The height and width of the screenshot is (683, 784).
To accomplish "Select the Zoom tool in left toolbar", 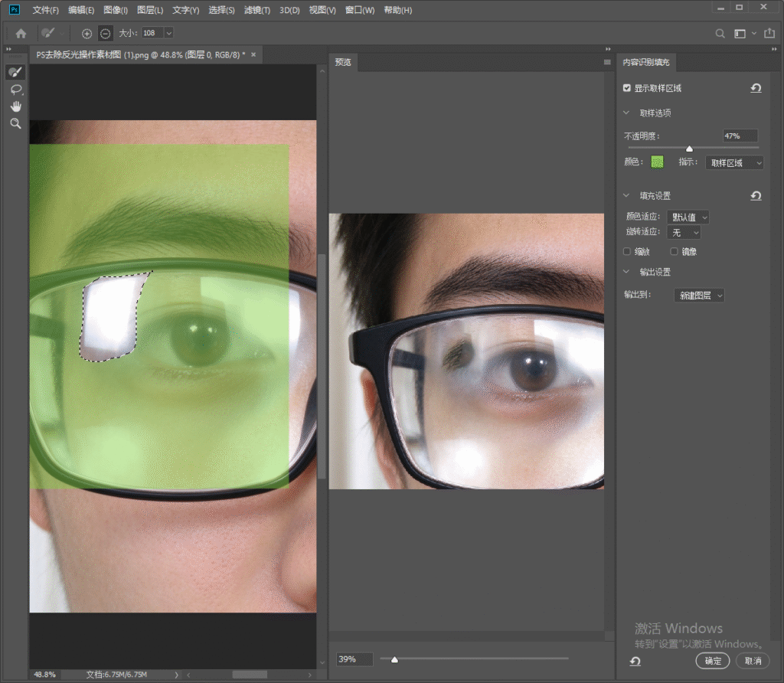I will 16,123.
